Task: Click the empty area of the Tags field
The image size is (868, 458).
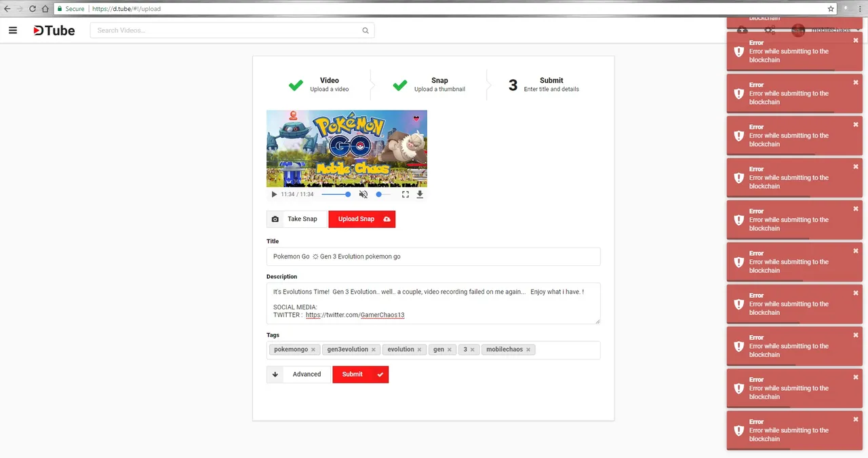Action: [568, 350]
